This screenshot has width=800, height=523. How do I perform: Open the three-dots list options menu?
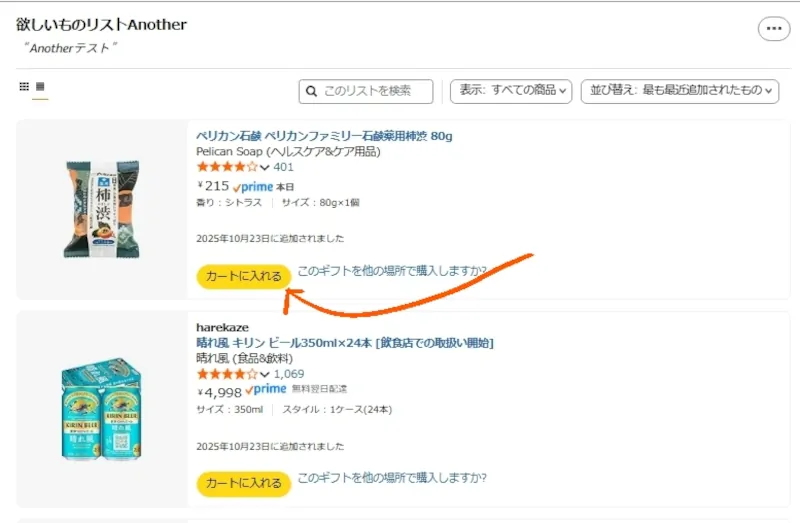click(773, 29)
